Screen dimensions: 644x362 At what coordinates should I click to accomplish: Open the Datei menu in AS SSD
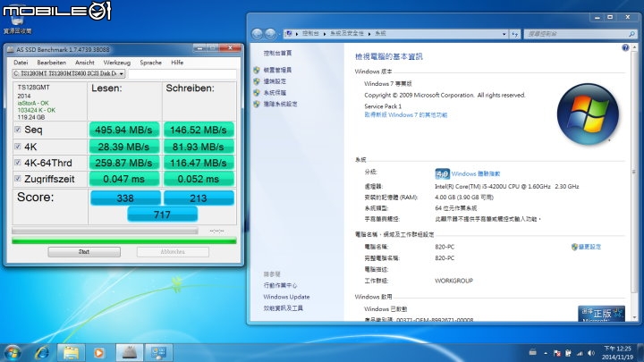(x=21, y=63)
